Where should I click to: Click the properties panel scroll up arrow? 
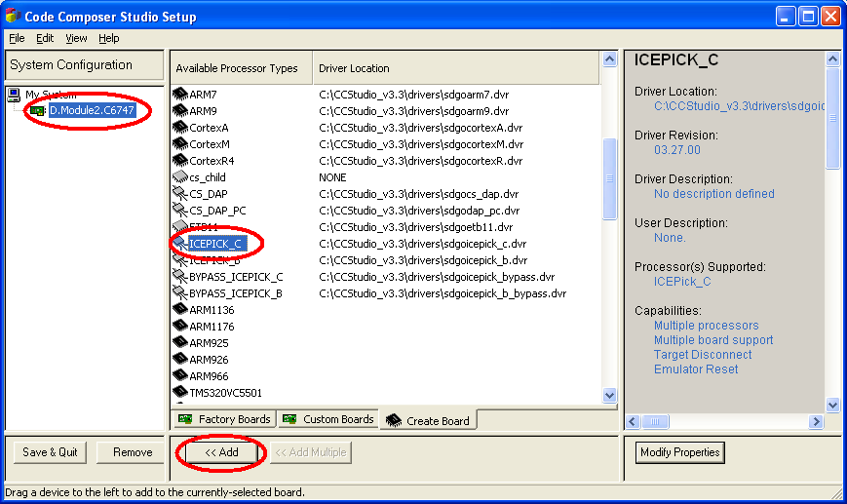(832, 58)
